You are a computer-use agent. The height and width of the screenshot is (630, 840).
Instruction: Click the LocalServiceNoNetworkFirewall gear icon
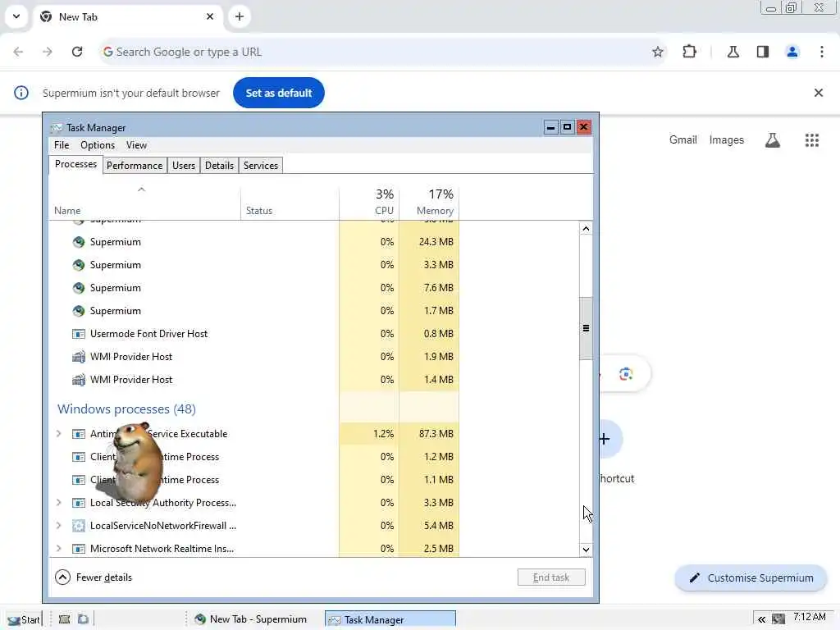tap(79, 526)
